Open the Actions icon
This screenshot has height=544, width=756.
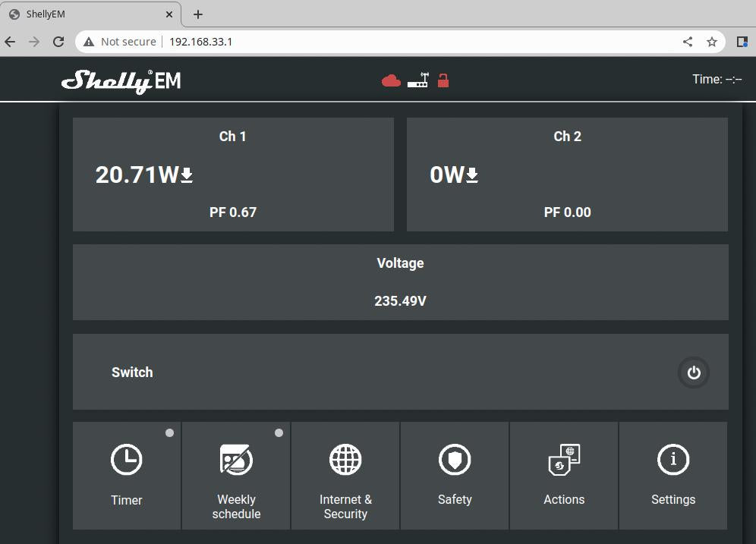point(564,460)
